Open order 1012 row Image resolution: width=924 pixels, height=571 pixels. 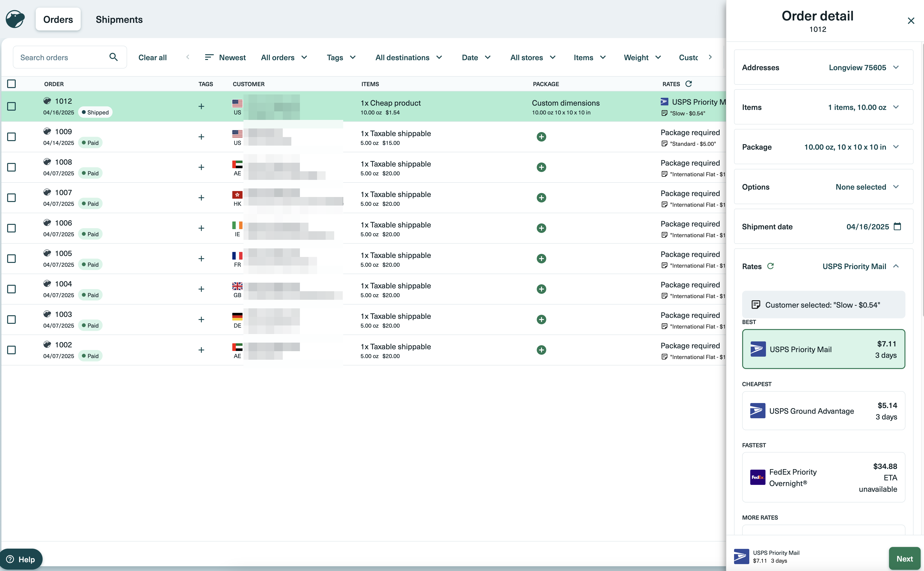click(x=363, y=107)
